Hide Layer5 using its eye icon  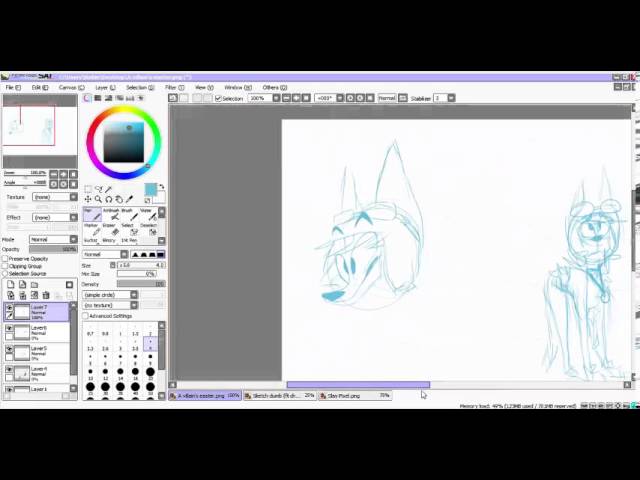[9, 349]
